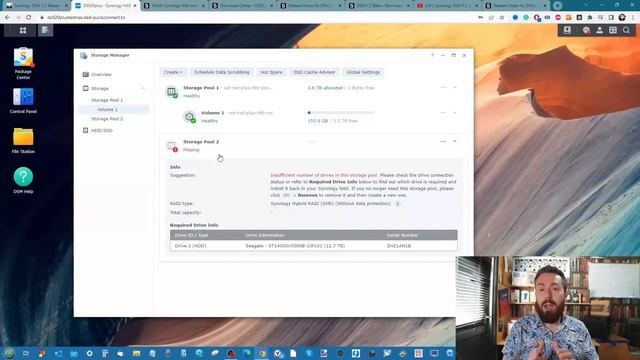Collapse the Storage section chevron in sidebar
The image size is (640, 360).
143,88
